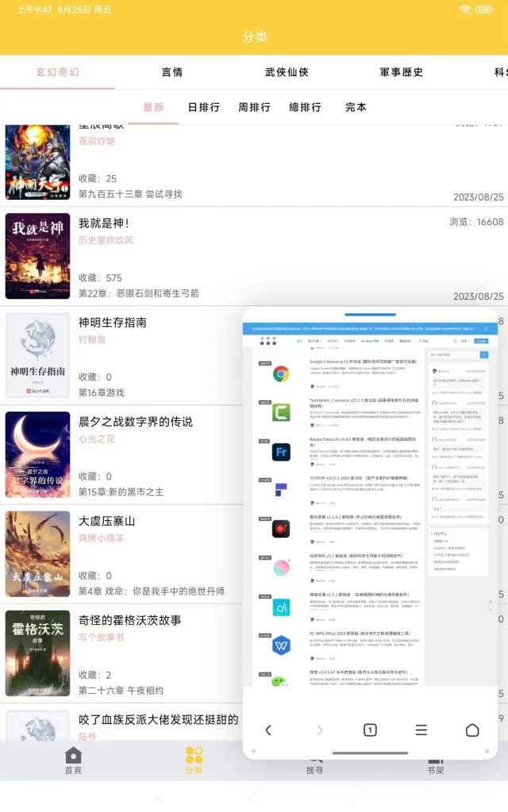This screenshot has width=508, height=812.
Task: Open the 霍格沃茨 book cover
Action: (37, 653)
